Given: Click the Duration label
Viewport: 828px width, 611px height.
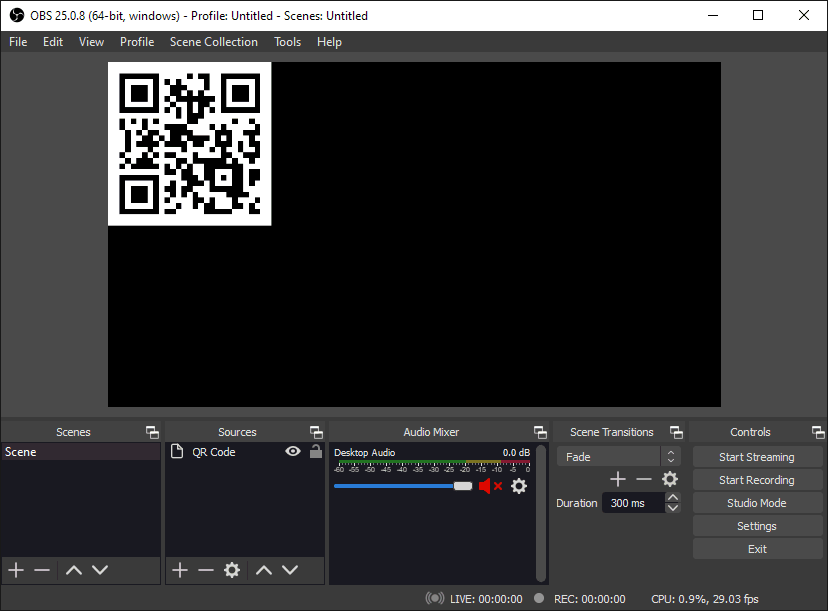Looking at the screenshot, I should tap(577, 503).
